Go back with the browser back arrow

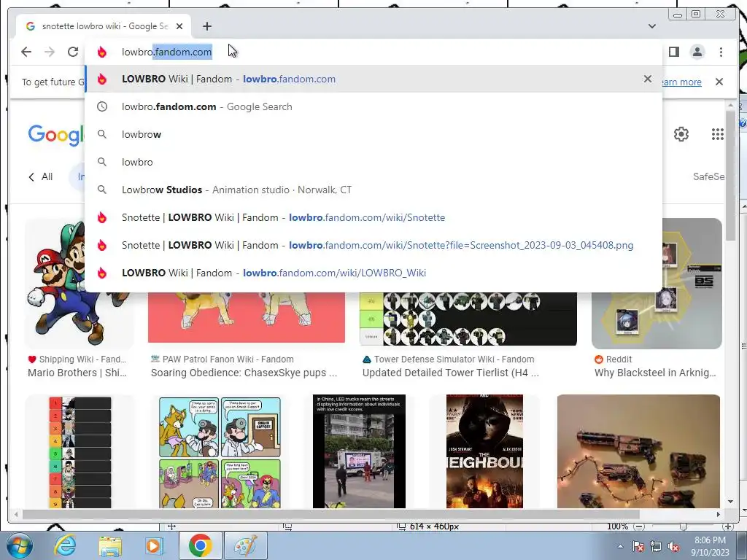pos(26,52)
